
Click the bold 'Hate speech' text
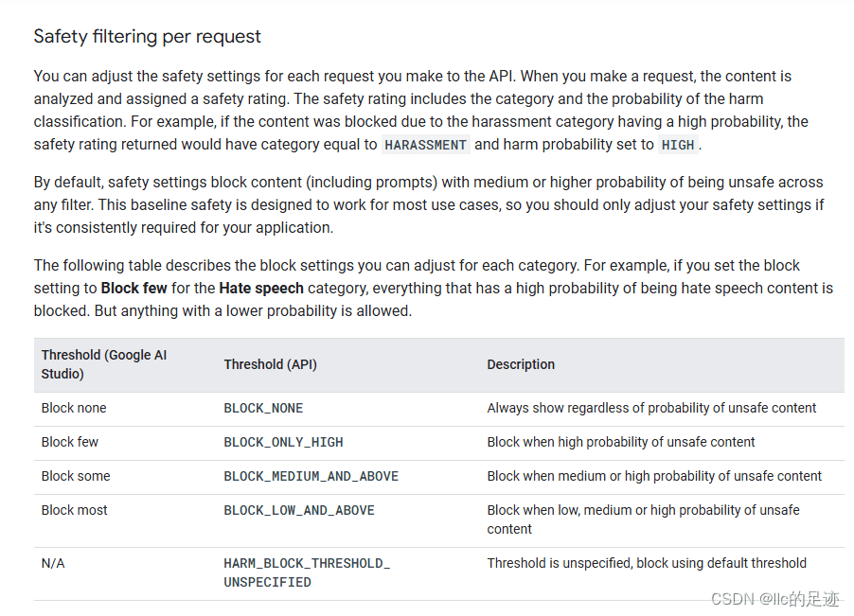[x=261, y=288]
